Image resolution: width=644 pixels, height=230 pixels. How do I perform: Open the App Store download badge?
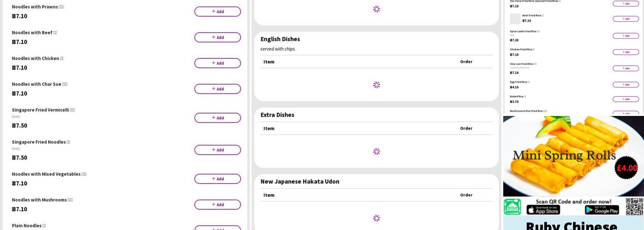click(543, 210)
